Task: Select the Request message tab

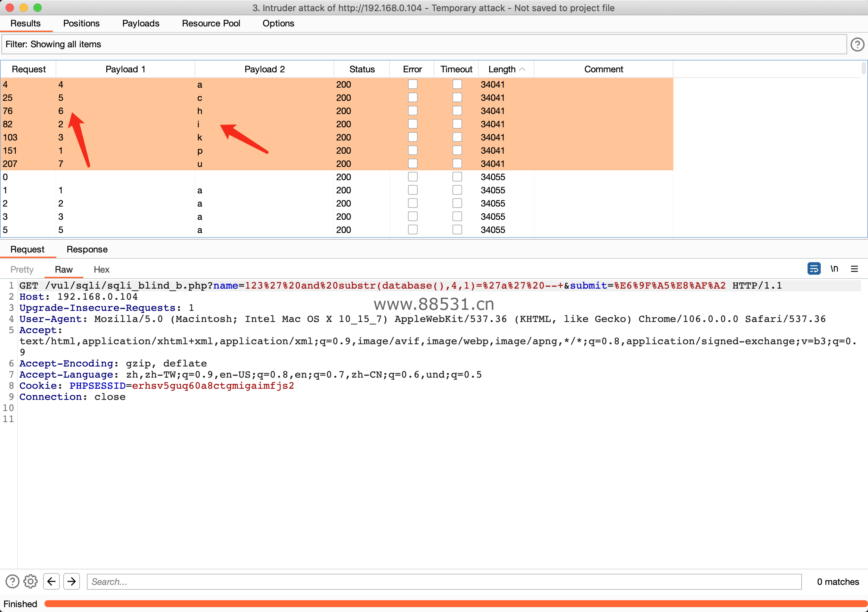Action: coord(27,249)
